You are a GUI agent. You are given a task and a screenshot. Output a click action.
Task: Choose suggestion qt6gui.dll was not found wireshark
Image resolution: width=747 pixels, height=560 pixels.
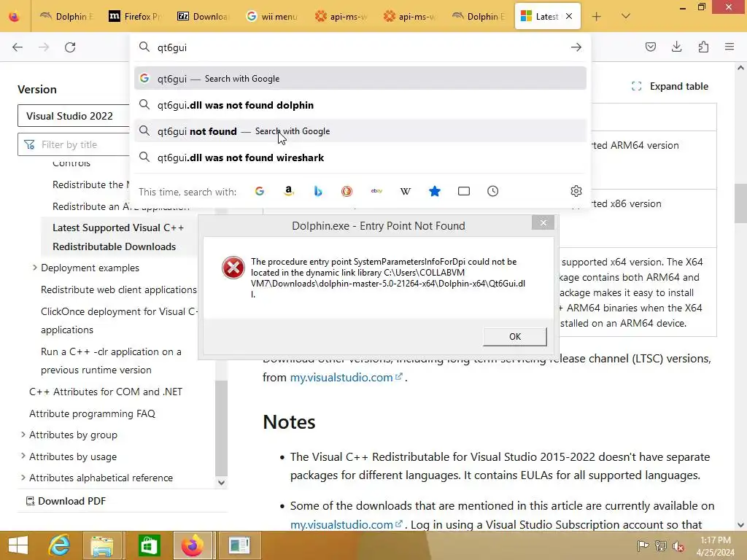pyautogui.click(x=360, y=157)
